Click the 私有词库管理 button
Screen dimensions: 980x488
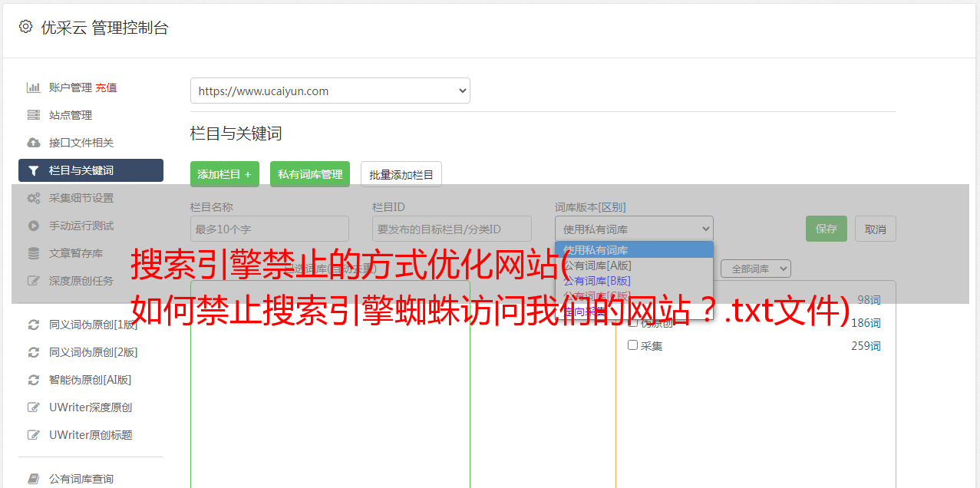point(310,174)
